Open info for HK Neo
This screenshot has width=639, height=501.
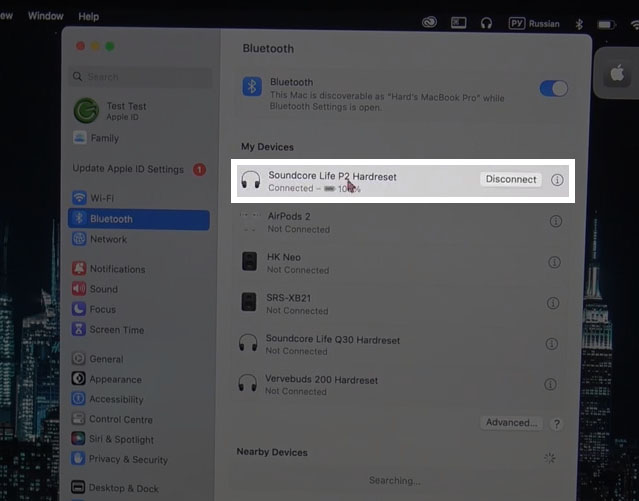coord(554,262)
